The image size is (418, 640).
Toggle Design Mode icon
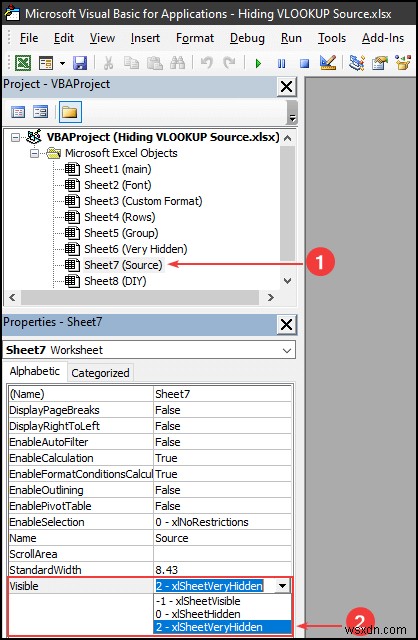pyautogui.click(x=328, y=62)
